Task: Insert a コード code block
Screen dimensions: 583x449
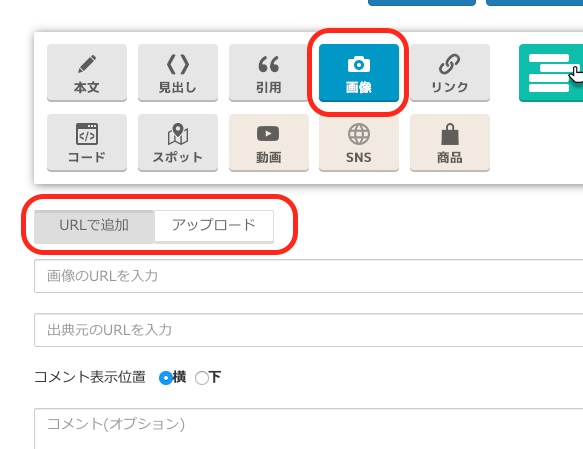Action: [x=87, y=143]
